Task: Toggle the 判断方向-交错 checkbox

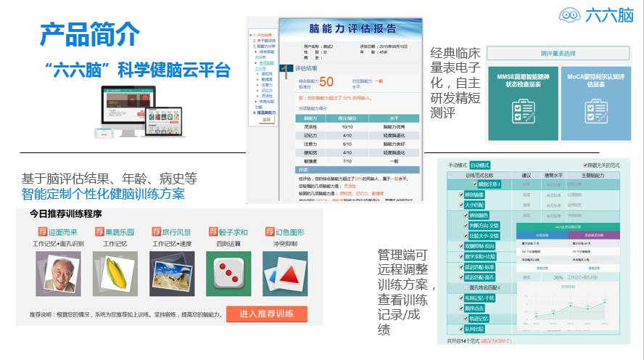Action: 466,225
